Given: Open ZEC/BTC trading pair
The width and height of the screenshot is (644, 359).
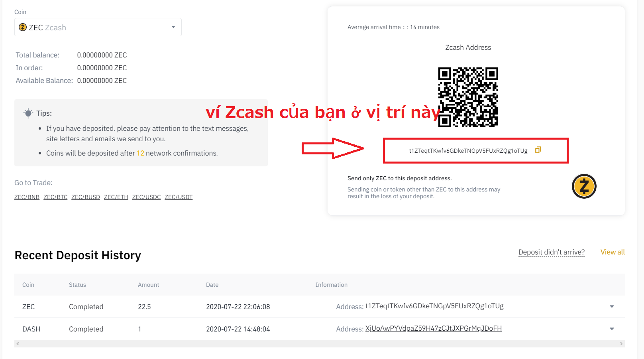Looking at the screenshot, I should click(55, 197).
